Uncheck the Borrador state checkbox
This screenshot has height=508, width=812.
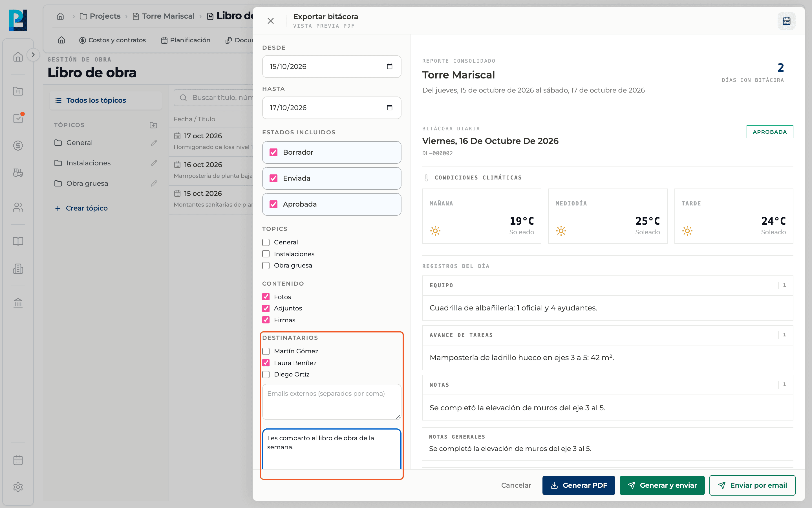pos(273,152)
